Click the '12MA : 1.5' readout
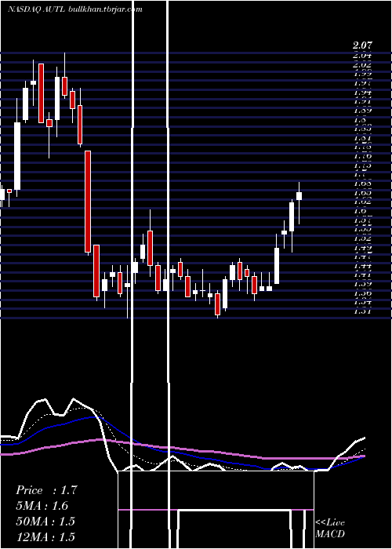 [45, 536]
